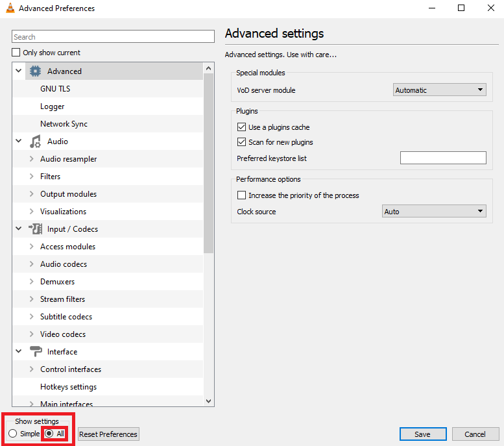Viewport: 504px width, 446px height.
Task: Click the VLC cone icon in title bar
Action: pyautogui.click(x=10, y=8)
